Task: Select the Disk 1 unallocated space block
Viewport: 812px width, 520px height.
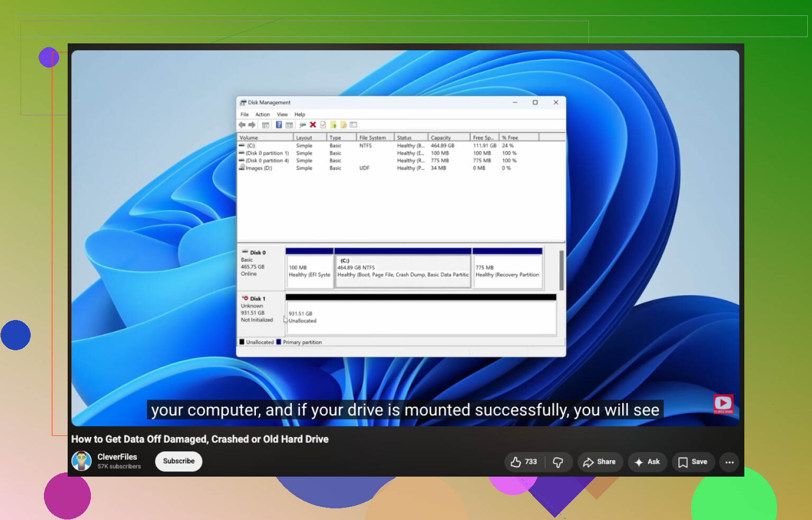Action: [421, 317]
